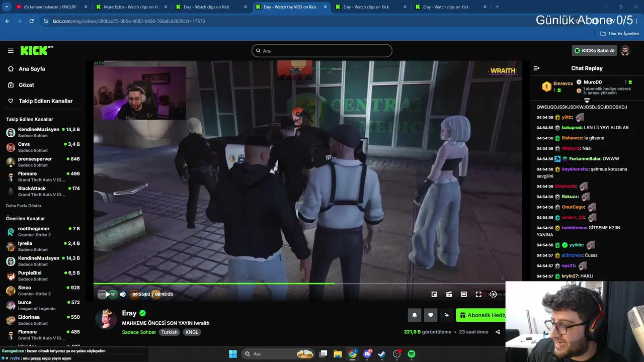Focus the Kick Ara search field
This screenshot has width=644, height=362.
click(322, 51)
